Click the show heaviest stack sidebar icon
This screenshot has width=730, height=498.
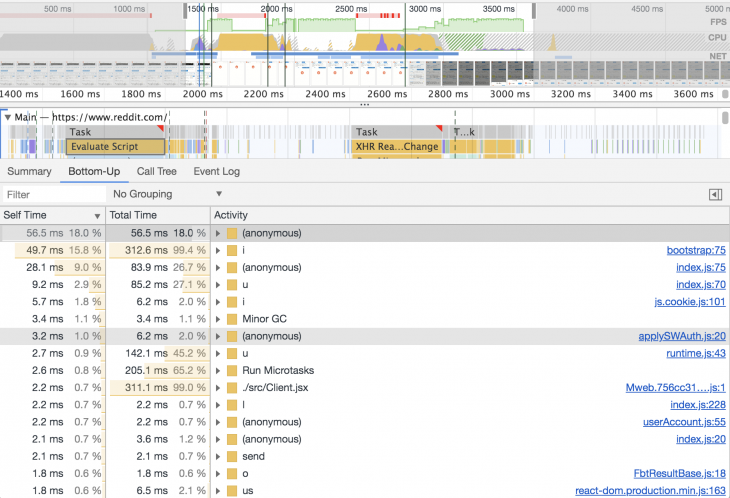(715, 195)
